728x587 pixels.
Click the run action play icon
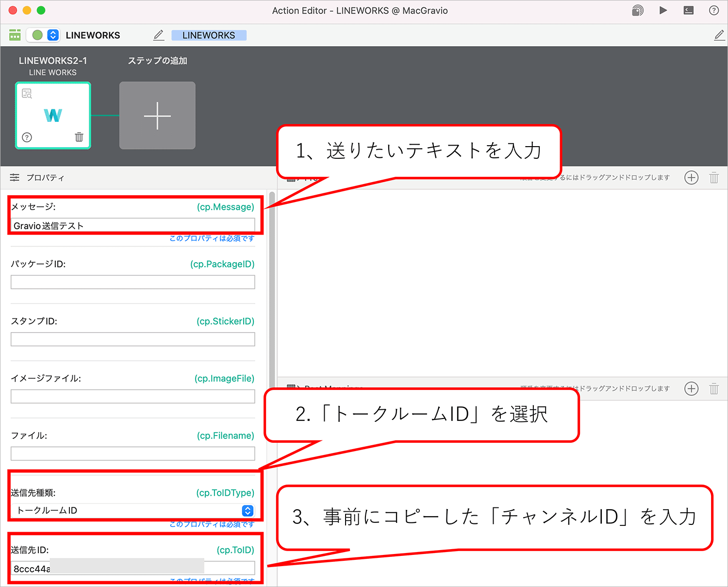663,10
